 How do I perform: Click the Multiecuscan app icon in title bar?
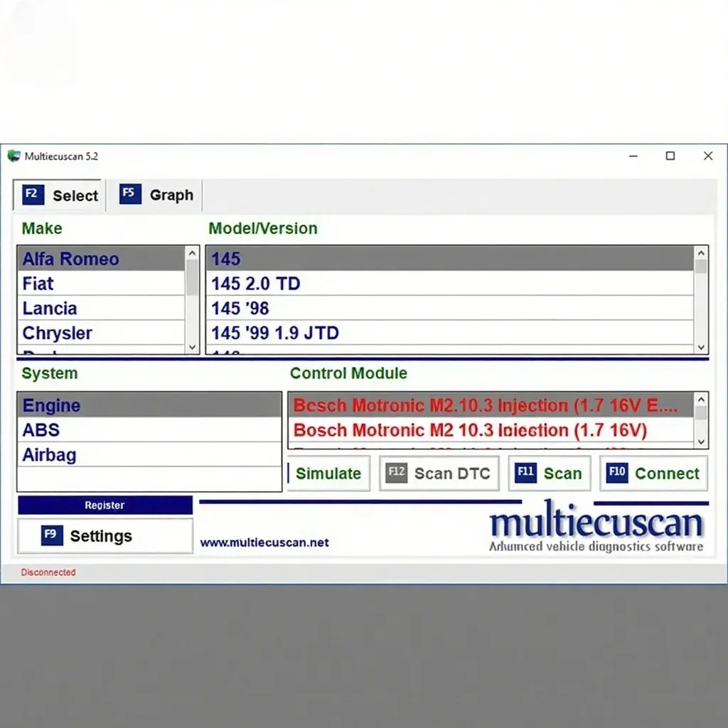(x=14, y=156)
